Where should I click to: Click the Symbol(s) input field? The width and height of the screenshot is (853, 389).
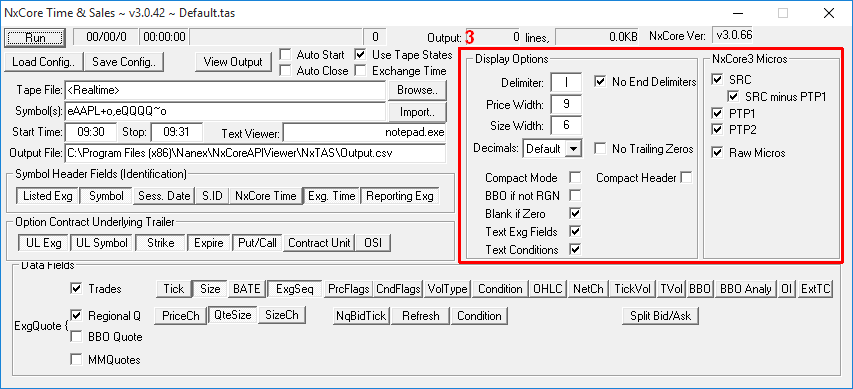click(225, 112)
